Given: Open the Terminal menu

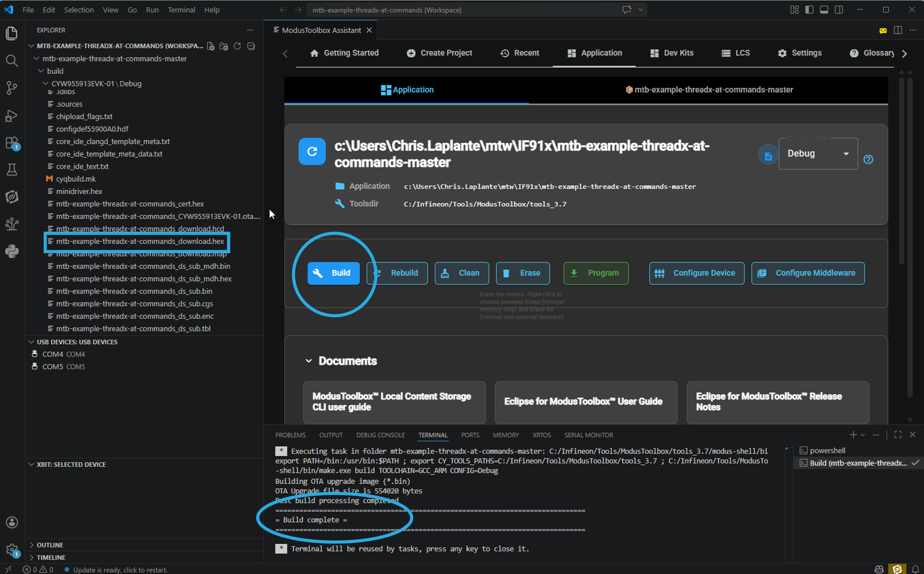Looking at the screenshot, I should tap(182, 10).
